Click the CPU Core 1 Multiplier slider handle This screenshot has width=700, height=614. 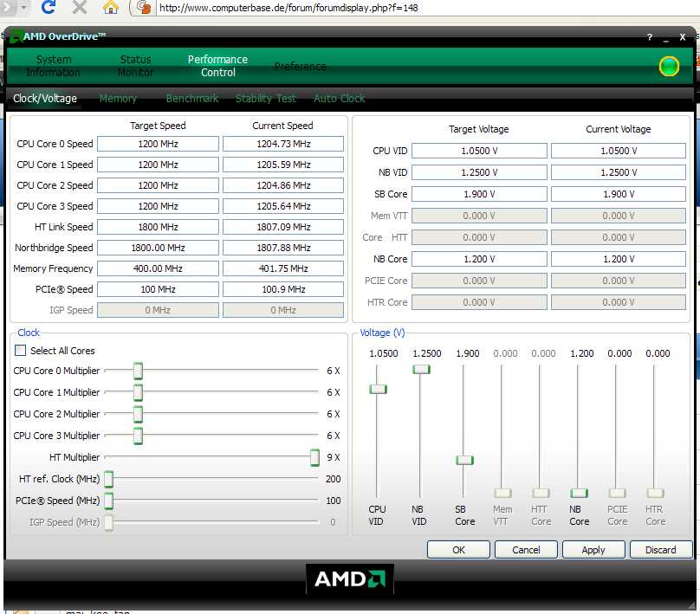pyautogui.click(x=138, y=392)
